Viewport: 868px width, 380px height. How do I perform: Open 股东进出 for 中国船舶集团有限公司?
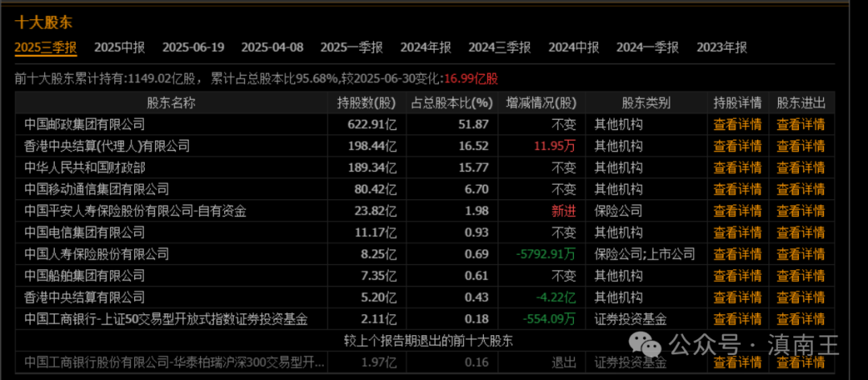tap(801, 276)
